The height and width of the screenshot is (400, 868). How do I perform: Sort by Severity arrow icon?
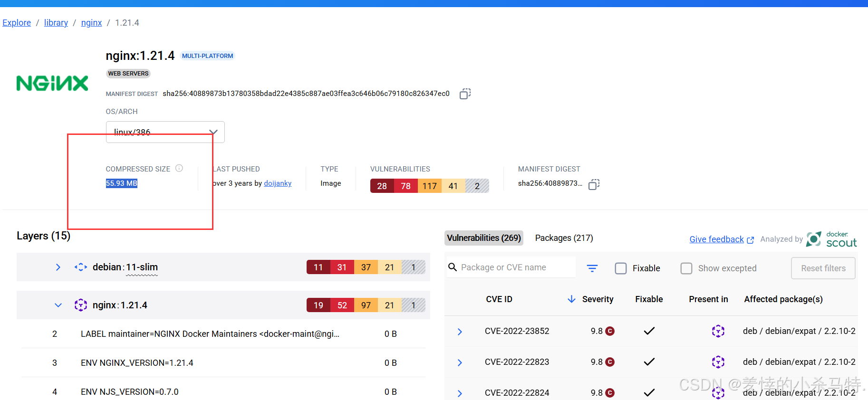click(x=571, y=299)
